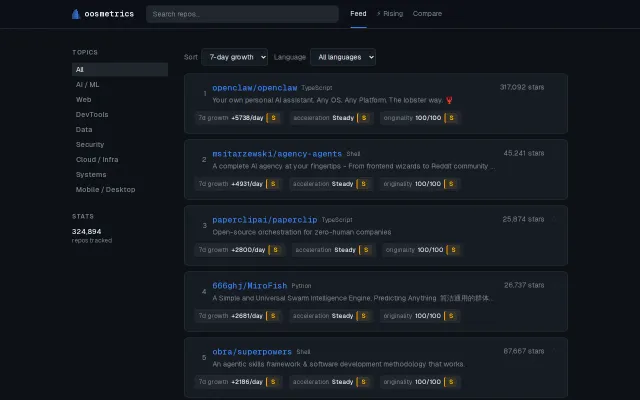640x400 pixels.
Task: Click the 26,737 stars count
Action: pos(524,285)
